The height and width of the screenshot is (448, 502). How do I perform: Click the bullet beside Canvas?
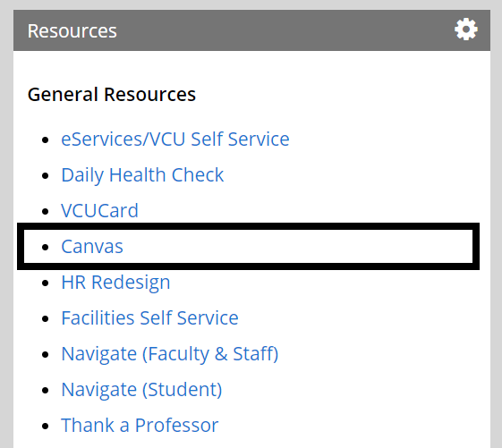tap(45, 247)
